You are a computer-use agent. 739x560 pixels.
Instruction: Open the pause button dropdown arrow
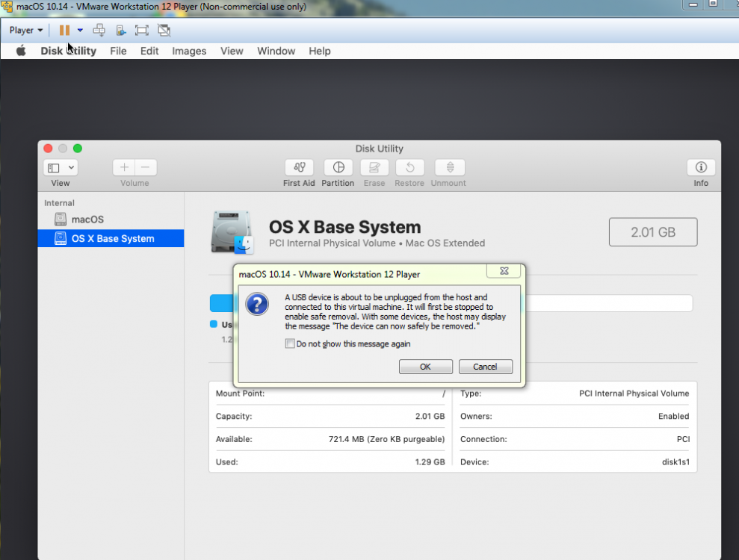(x=80, y=30)
